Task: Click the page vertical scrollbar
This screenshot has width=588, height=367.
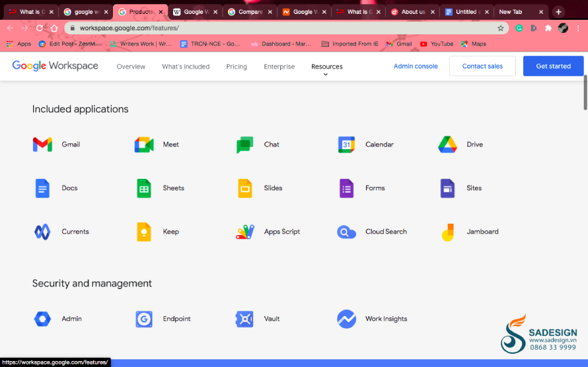Action: point(585,92)
